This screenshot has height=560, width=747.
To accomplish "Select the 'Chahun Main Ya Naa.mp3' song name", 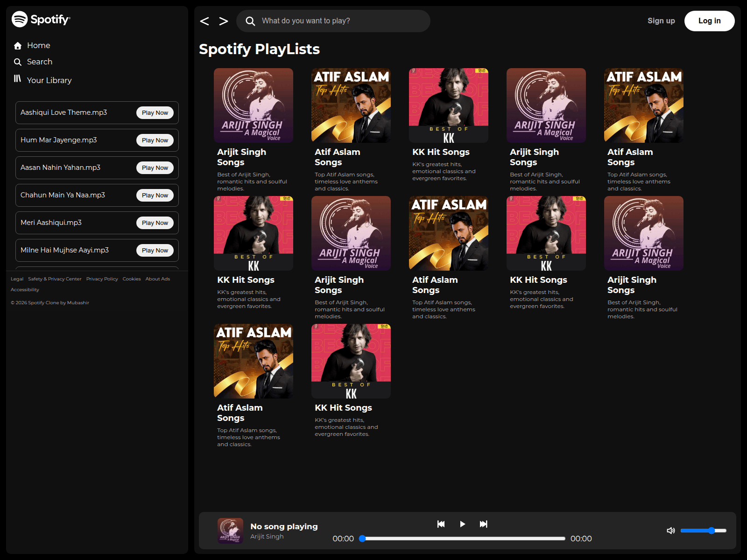I will 63,195.
